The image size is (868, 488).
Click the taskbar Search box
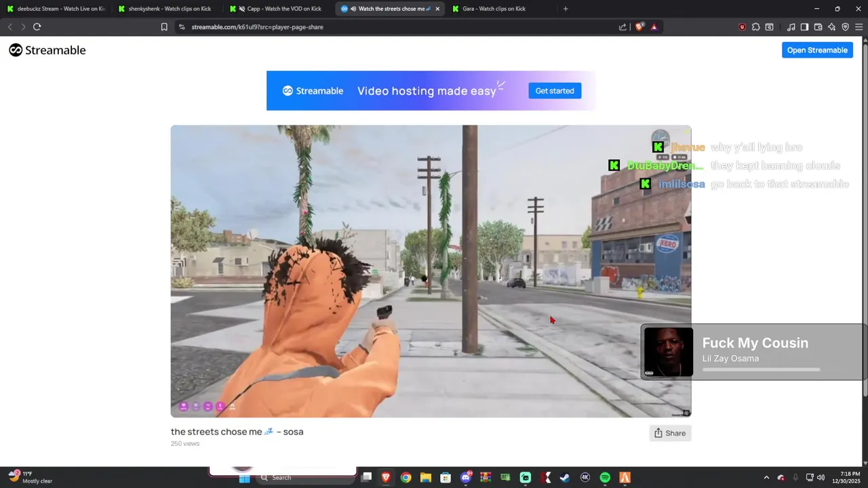tap(307, 478)
